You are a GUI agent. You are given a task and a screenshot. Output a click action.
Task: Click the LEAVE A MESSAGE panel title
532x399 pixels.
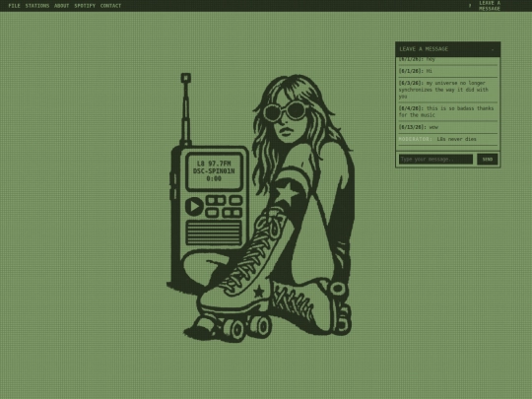point(424,49)
